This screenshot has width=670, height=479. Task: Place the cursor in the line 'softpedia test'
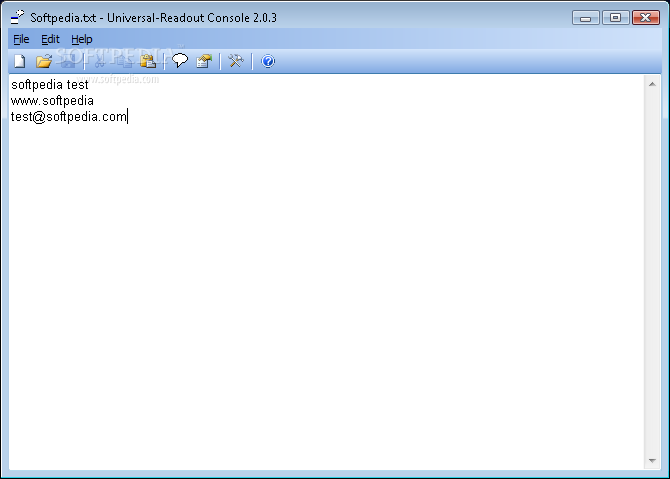pyautogui.click(x=50, y=85)
